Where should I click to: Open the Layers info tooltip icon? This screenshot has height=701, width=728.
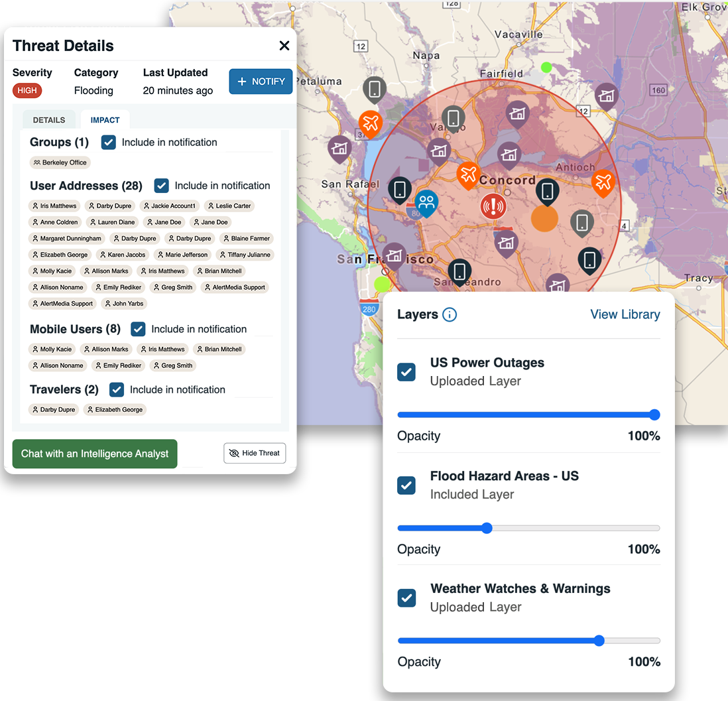click(450, 315)
